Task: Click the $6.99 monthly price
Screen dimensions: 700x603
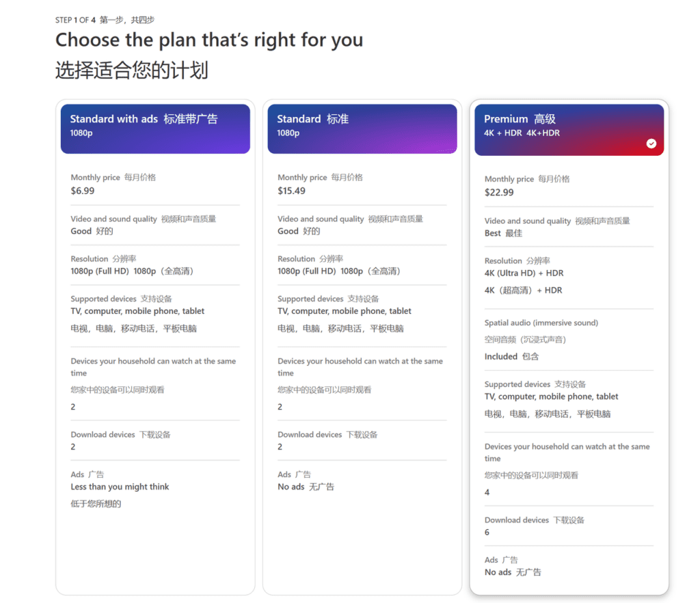Action: [x=83, y=191]
